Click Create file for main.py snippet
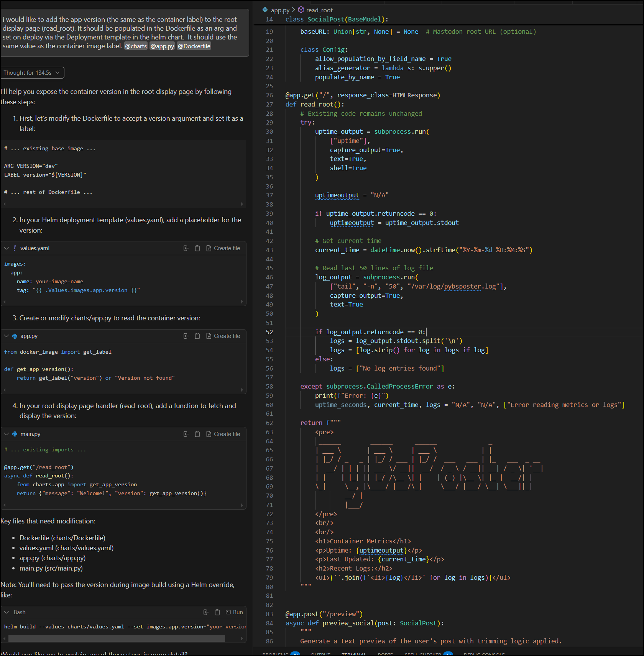This screenshot has width=644, height=656. (223, 434)
